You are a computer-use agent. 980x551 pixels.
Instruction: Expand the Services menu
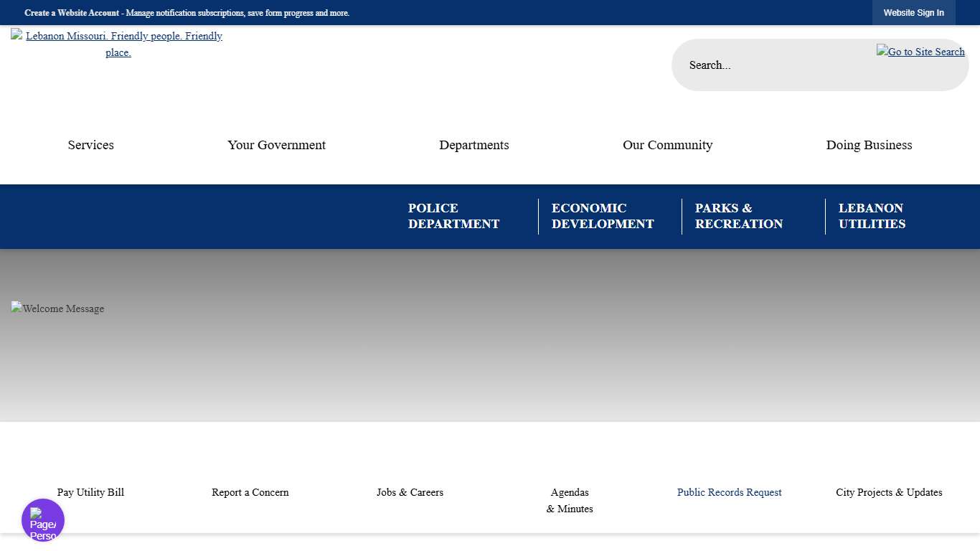pyautogui.click(x=91, y=145)
